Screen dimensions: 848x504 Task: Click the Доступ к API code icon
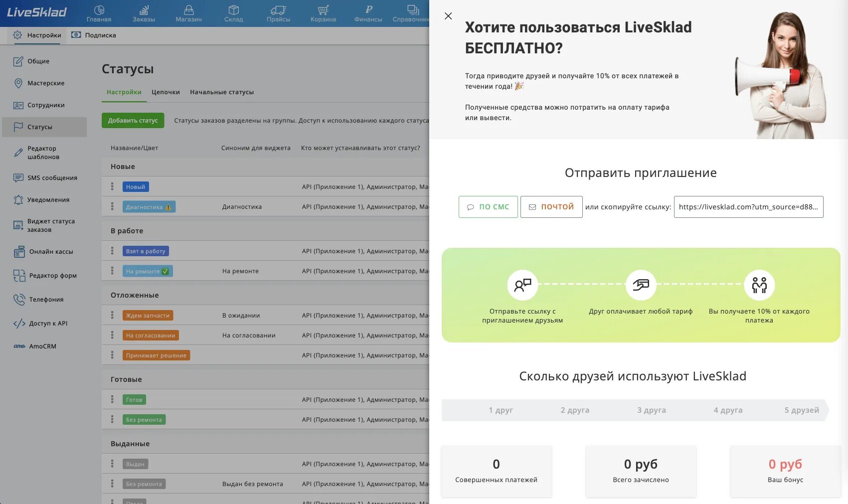pos(19,324)
